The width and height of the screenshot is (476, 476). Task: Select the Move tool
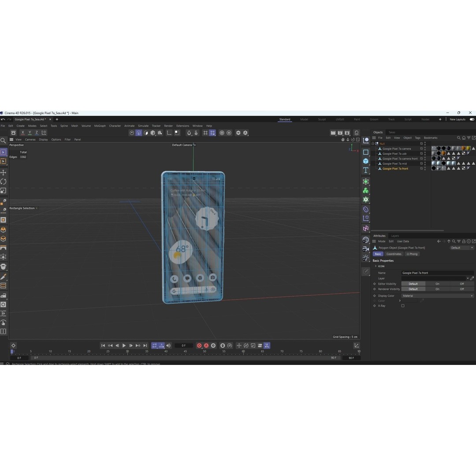[x=4, y=172]
